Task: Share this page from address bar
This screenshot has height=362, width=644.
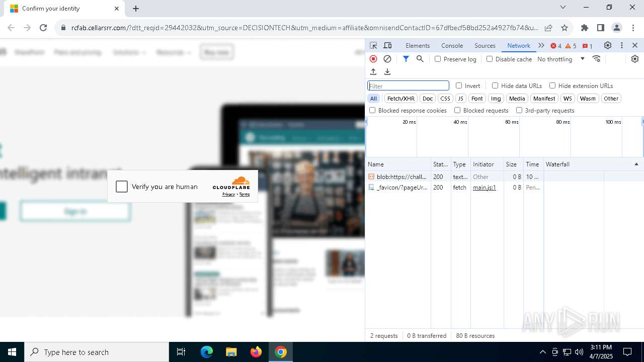Action: coord(548,28)
